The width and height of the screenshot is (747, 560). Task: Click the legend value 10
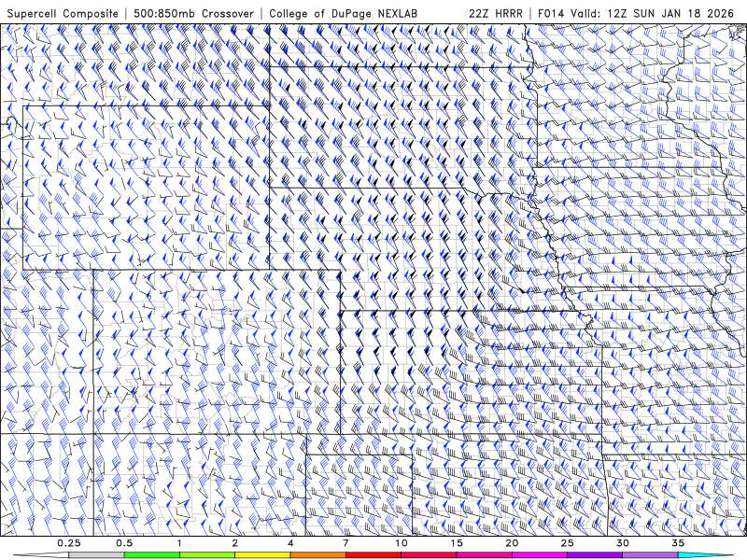(x=402, y=543)
